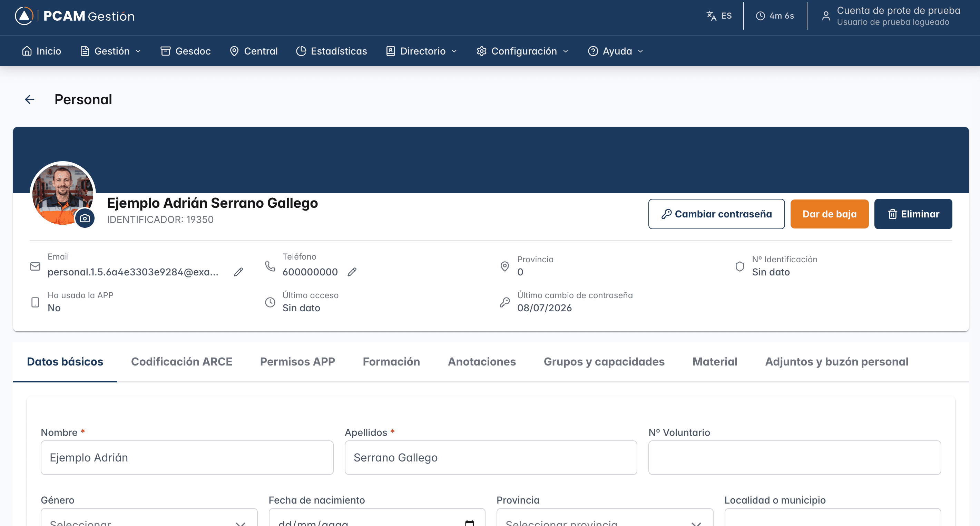
Task: Switch to Codificación ARCE tab
Action: [x=182, y=362]
